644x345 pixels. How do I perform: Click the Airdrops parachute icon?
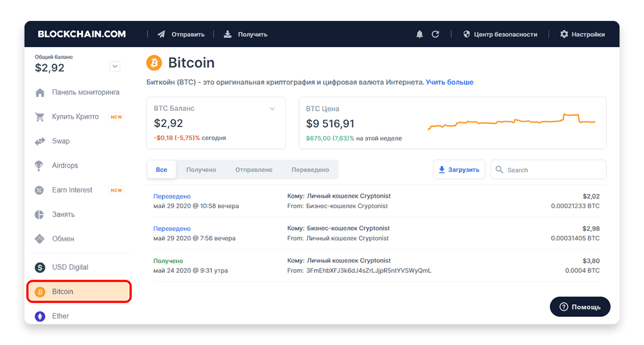click(39, 166)
